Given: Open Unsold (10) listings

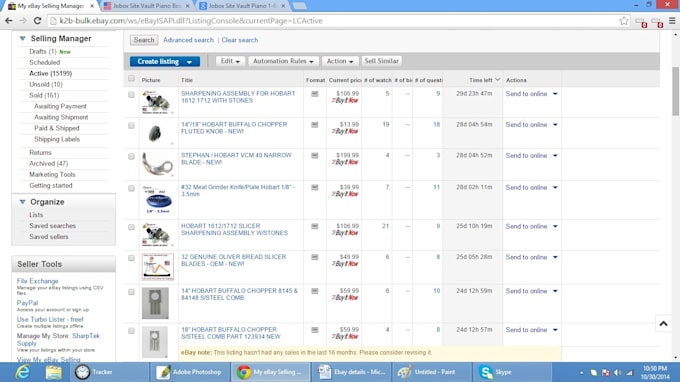Looking at the screenshot, I should [x=46, y=85].
